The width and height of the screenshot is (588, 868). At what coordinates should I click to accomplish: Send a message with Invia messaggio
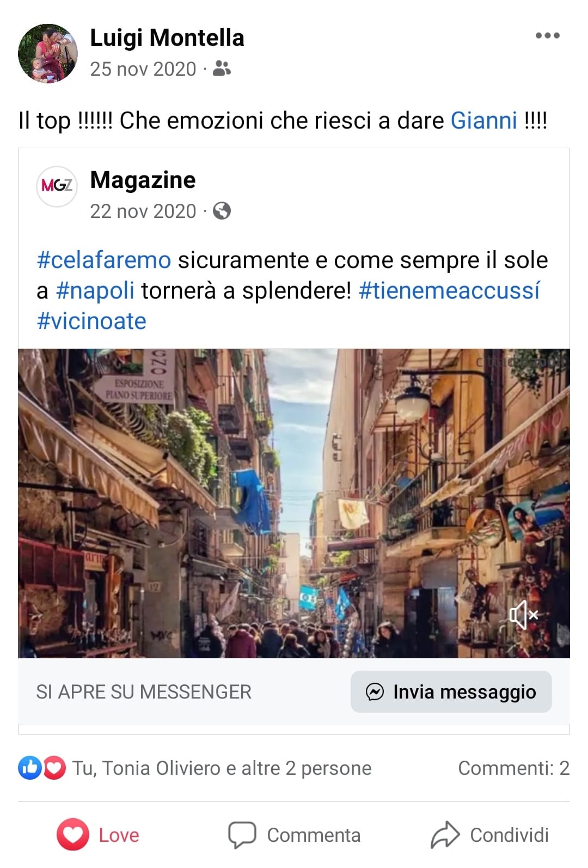coord(451,692)
